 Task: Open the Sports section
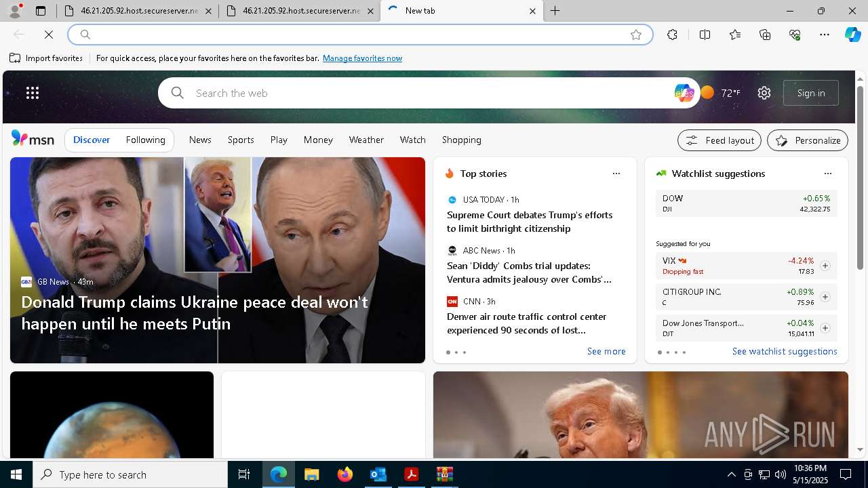pos(241,140)
